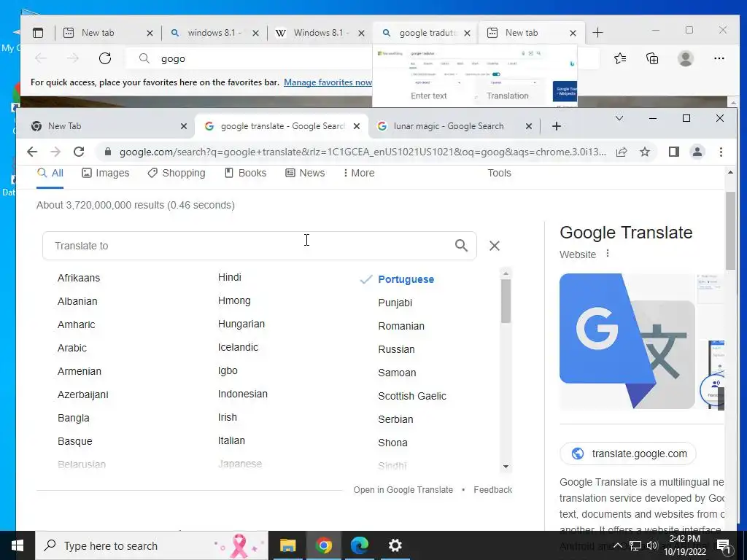Click the 'Open in Google Translate' link
Viewport: 747px width, 560px height.
coord(403,489)
